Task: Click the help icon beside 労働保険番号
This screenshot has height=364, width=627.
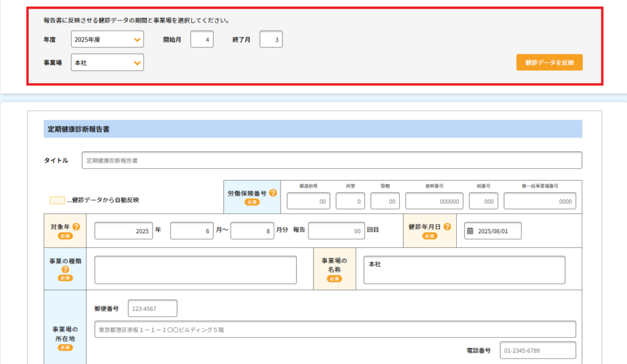Action: (273, 193)
